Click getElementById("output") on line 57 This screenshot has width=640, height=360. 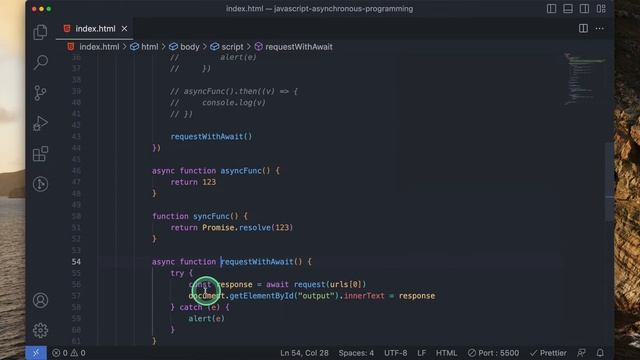click(x=284, y=296)
